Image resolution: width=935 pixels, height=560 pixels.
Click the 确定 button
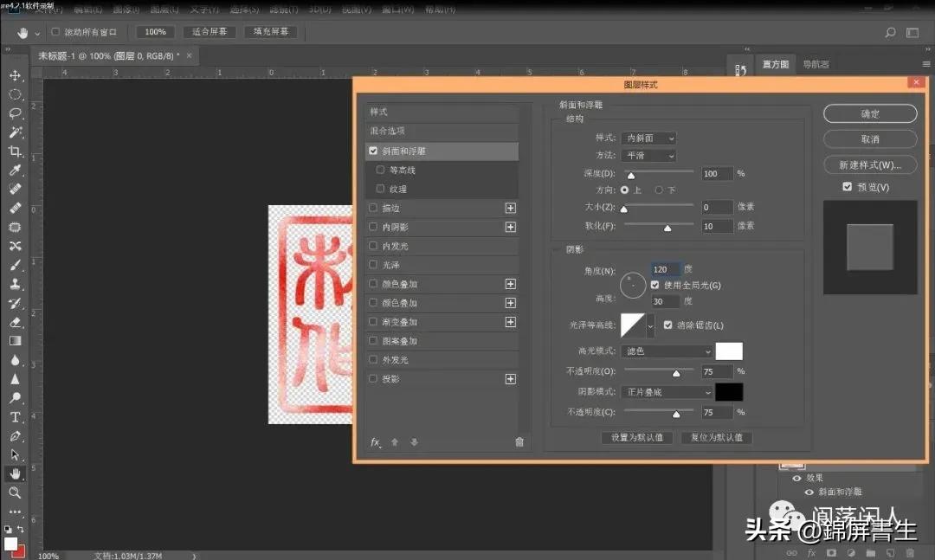point(870,113)
